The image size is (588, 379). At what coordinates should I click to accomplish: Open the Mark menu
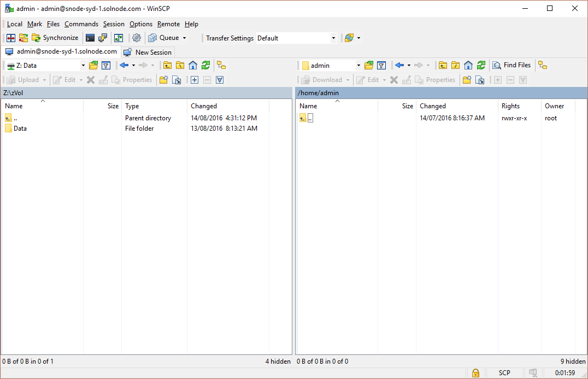click(34, 24)
